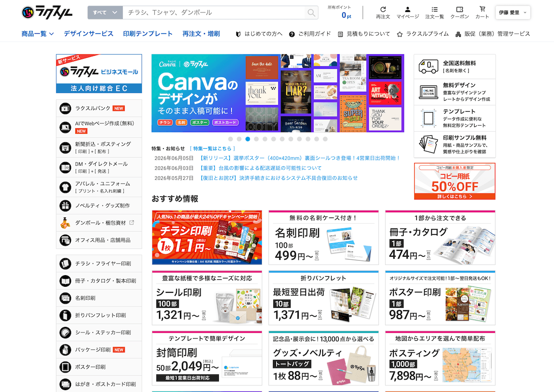Click the ラクスルバンク sidebar icon
This screenshot has width=554, height=392.
pyautogui.click(x=65, y=109)
